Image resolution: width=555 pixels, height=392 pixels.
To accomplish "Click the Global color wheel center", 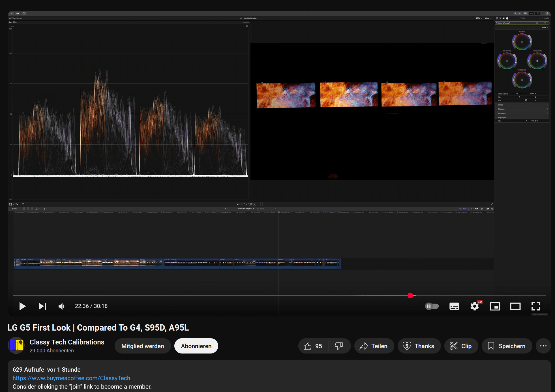I will [x=522, y=42].
